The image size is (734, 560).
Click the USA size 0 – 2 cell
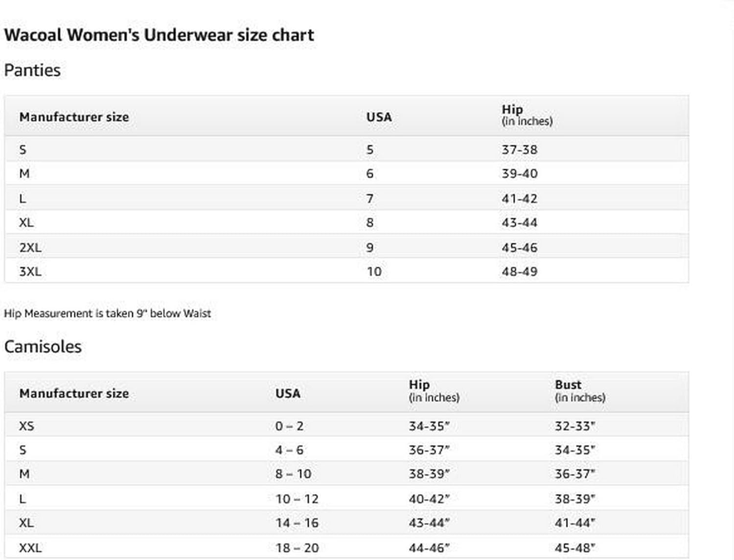[x=289, y=426]
